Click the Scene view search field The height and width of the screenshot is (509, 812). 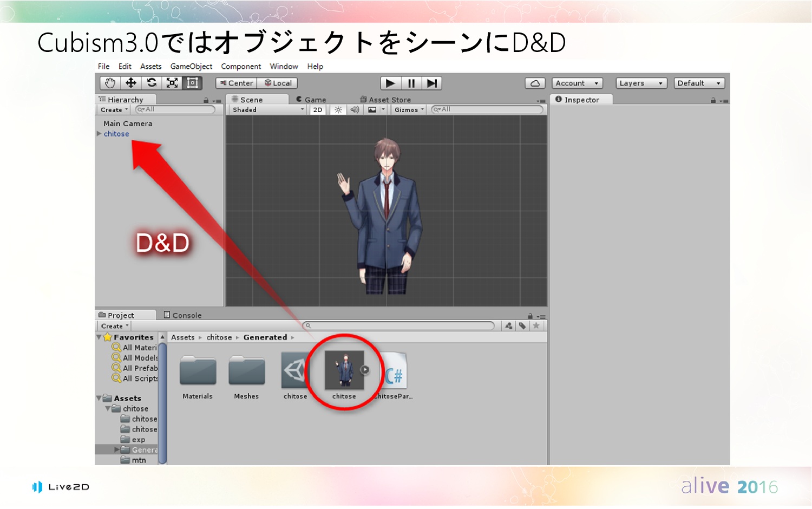tap(487, 109)
